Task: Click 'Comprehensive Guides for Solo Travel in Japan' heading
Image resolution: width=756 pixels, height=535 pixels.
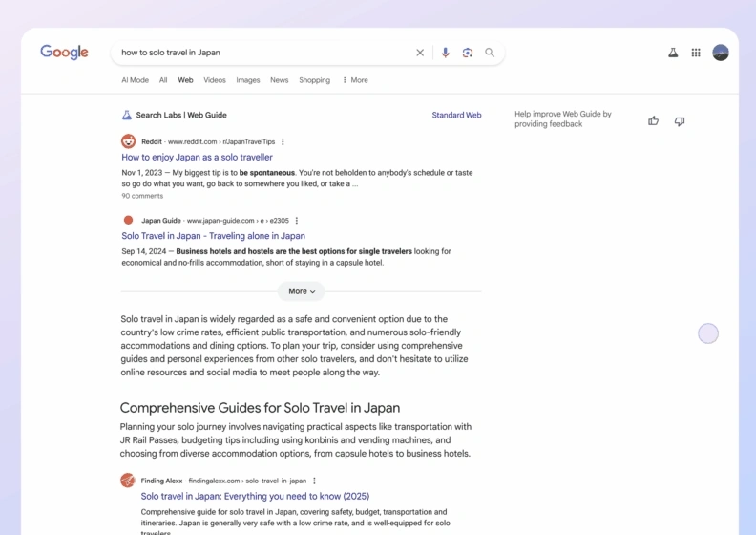Action: coord(260,408)
